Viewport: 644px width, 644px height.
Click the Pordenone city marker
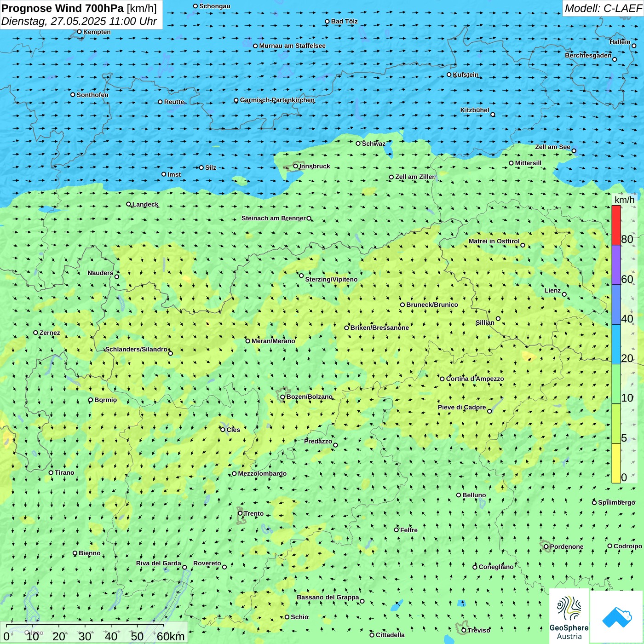(546, 546)
